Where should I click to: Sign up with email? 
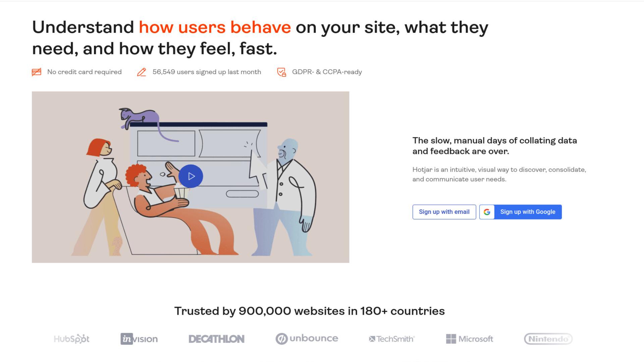pos(444,212)
